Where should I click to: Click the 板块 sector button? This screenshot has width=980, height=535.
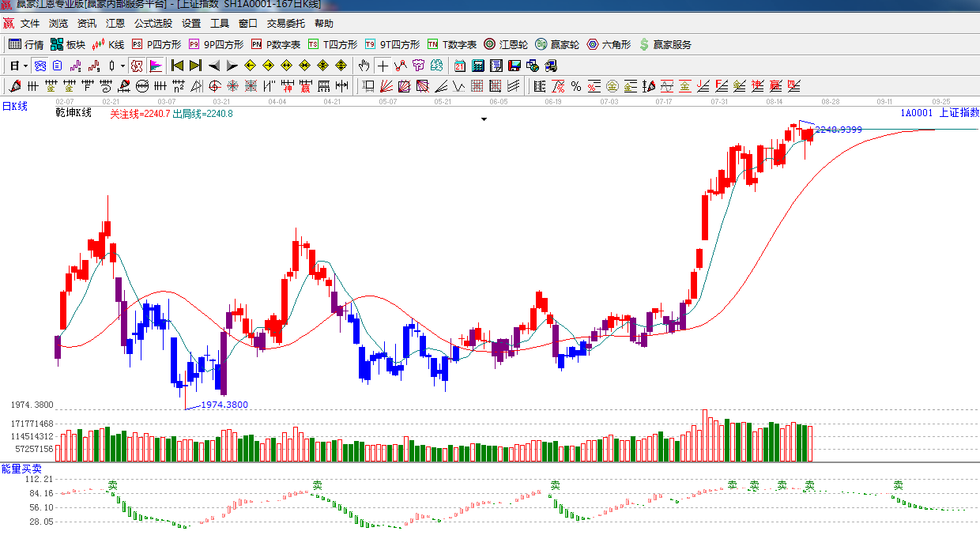pyautogui.click(x=68, y=45)
